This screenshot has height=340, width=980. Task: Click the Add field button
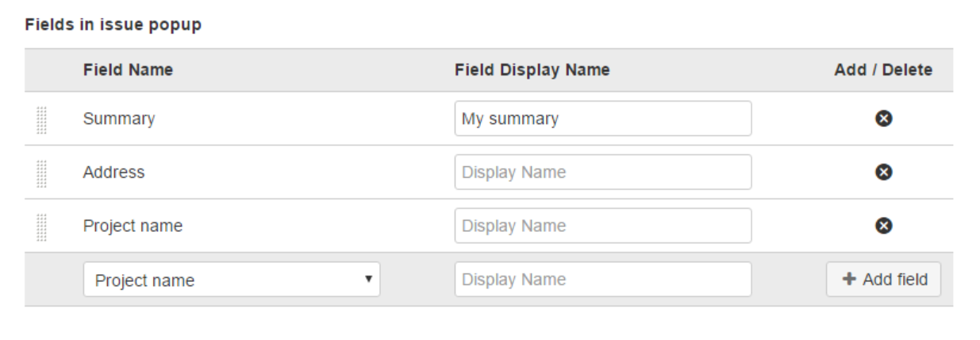(883, 280)
